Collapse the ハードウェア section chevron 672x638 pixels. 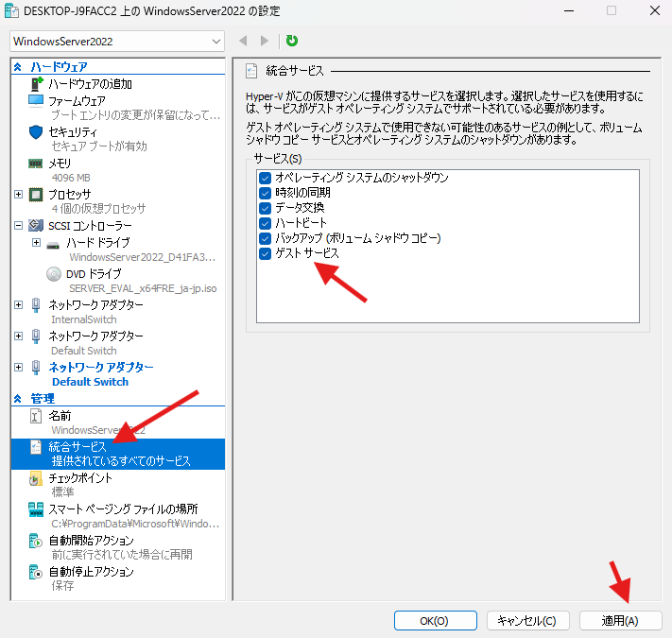pos(18,67)
